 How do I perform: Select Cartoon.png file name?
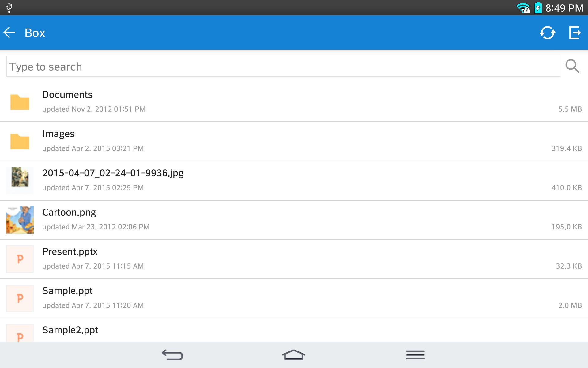click(69, 212)
